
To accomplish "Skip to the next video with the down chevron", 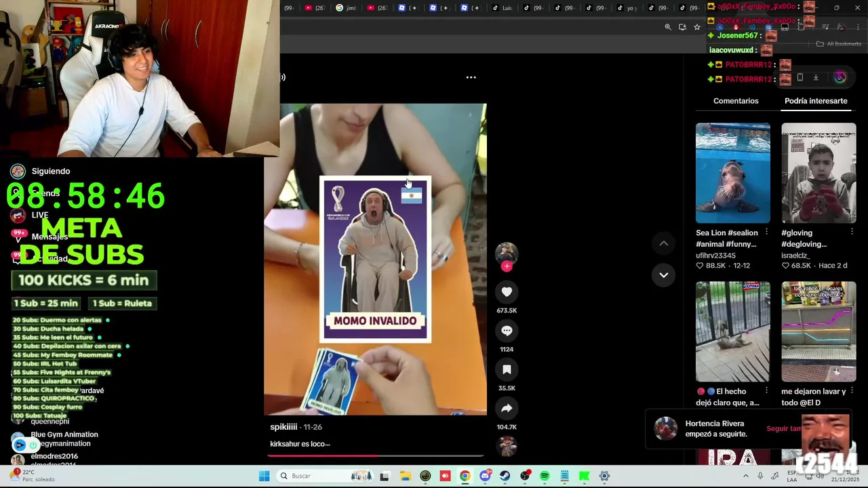I will (x=664, y=275).
